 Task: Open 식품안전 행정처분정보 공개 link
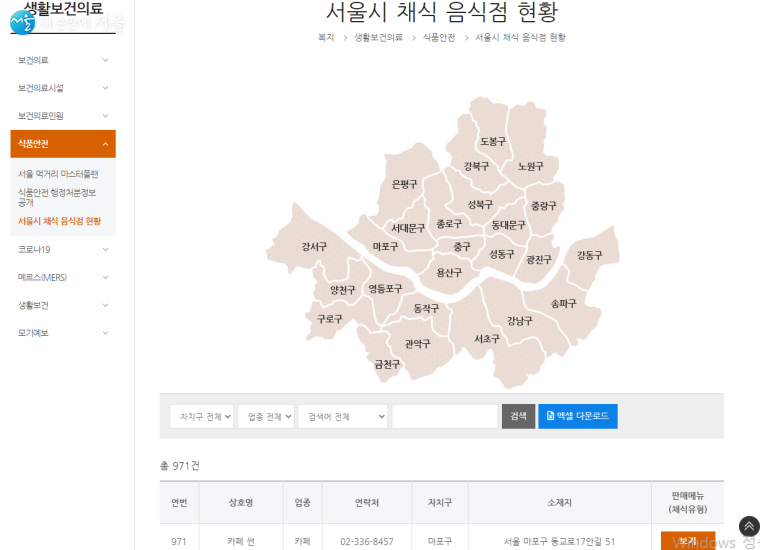pyautogui.click(x=57, y=196)
